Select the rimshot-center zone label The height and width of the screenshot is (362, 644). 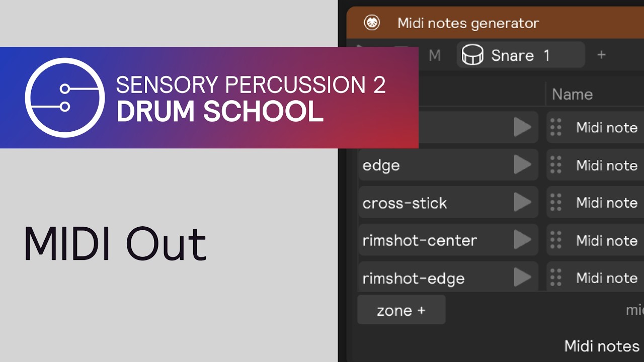pos(420,240)
